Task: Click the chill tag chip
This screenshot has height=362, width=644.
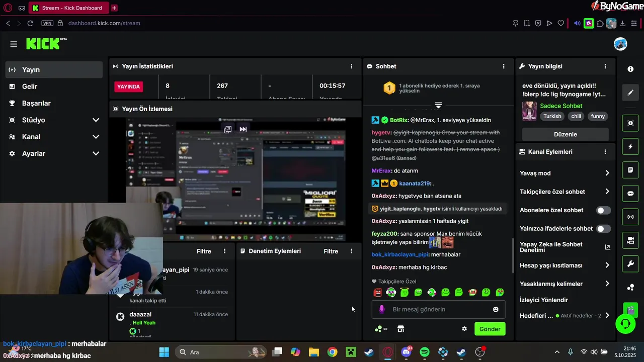Action: pyautogui.click(x=576, y=116)
